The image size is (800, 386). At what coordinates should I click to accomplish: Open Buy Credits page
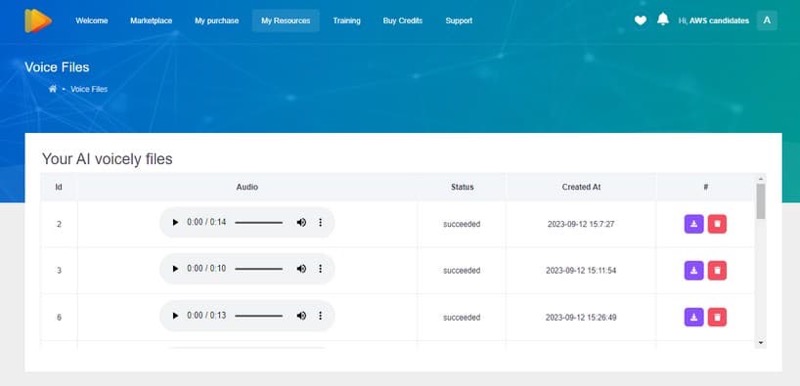pyautogui.click(x=403, y=21)
